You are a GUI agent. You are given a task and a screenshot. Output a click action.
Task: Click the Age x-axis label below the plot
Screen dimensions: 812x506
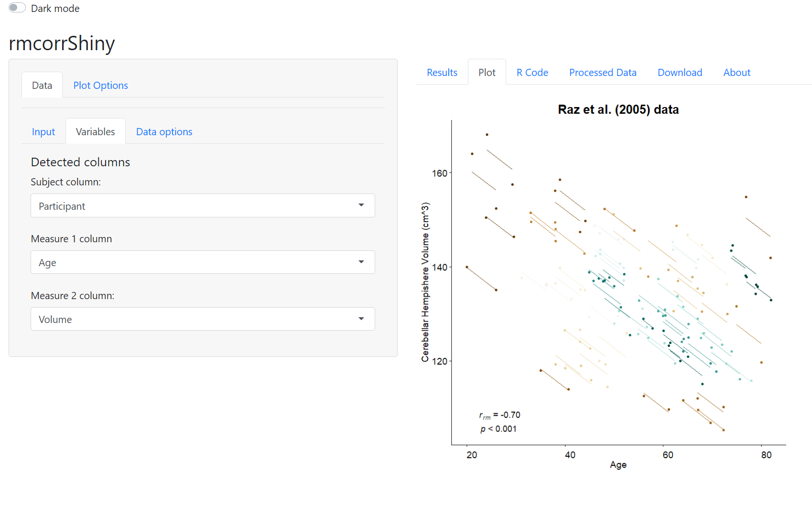click(x=618, y=465)
